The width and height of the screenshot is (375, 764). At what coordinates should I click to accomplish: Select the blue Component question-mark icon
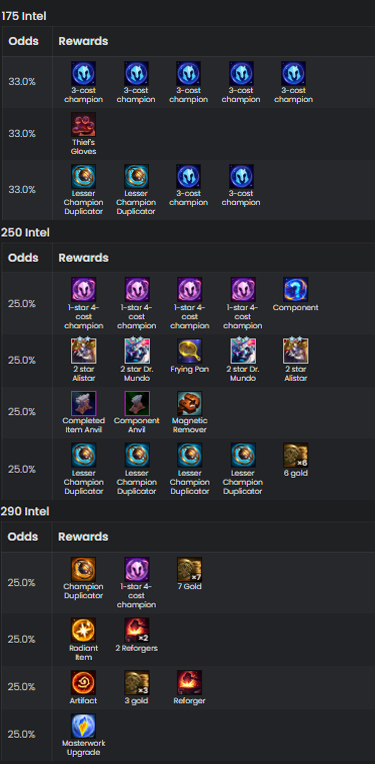(296, 289)
